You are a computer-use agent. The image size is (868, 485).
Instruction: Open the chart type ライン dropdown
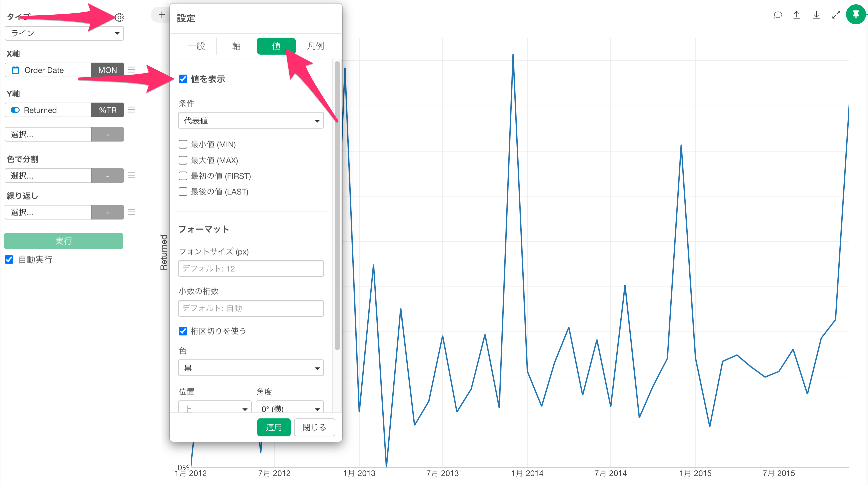64,33
